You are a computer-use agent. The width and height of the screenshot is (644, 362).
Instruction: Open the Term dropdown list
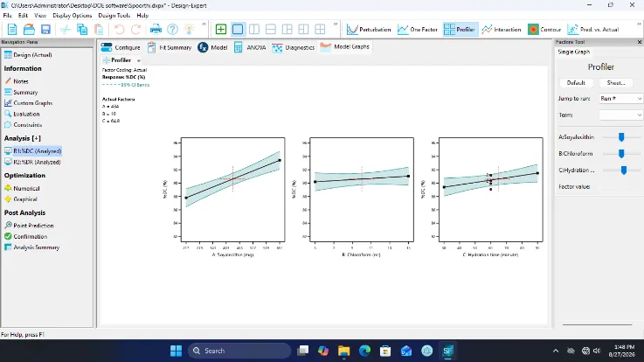pyautogui.click(x=620, y=115)
